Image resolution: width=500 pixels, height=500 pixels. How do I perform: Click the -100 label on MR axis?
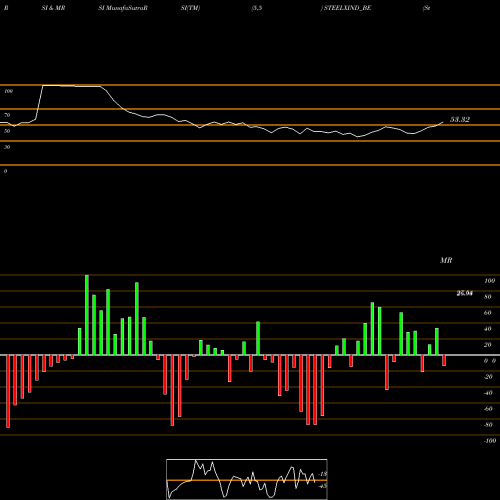[490, 441]
